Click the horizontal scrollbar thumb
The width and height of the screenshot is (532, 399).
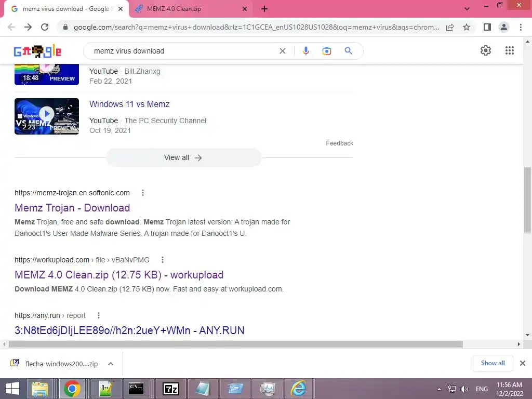(236, 344)
